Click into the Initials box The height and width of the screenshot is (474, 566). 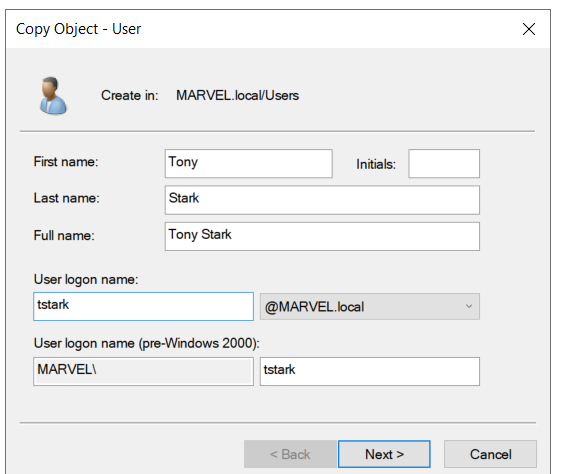(x=444, y=164)
